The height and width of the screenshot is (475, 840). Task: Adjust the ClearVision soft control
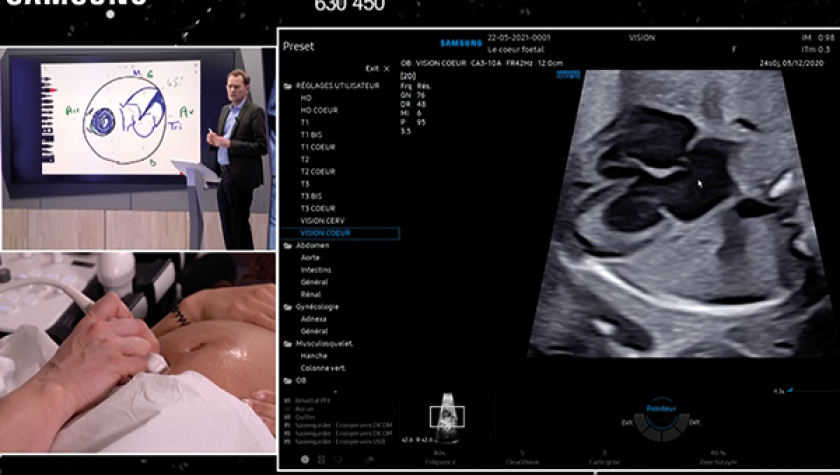tap(522, 458)
